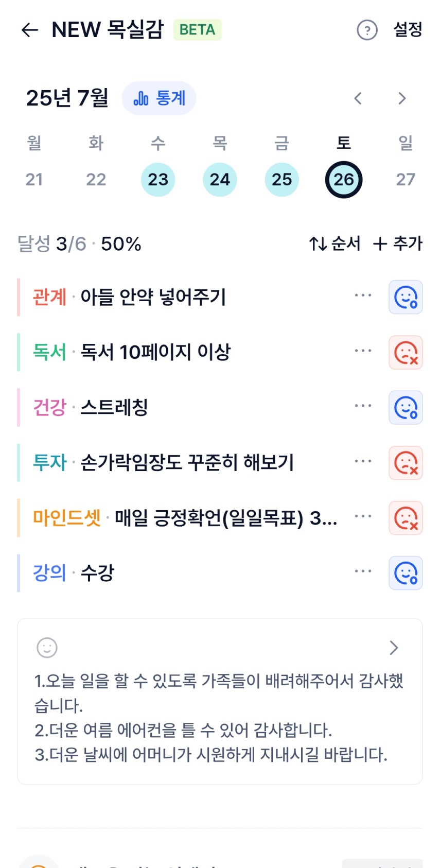Toggle completion face for 아들 안약 넣어주기
440x868 pixels.
(x=406, y=297)
